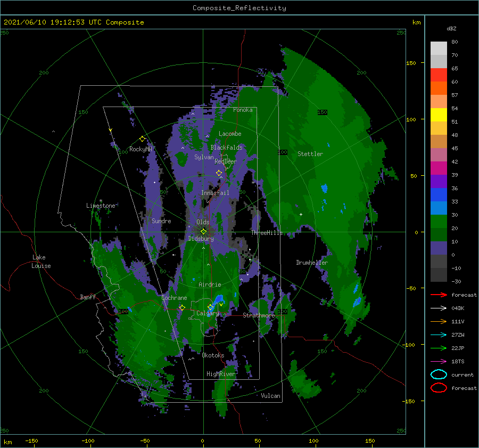Click the Drumheller city label
Viewport: 479px width, 448px height.
pos(312,263)
